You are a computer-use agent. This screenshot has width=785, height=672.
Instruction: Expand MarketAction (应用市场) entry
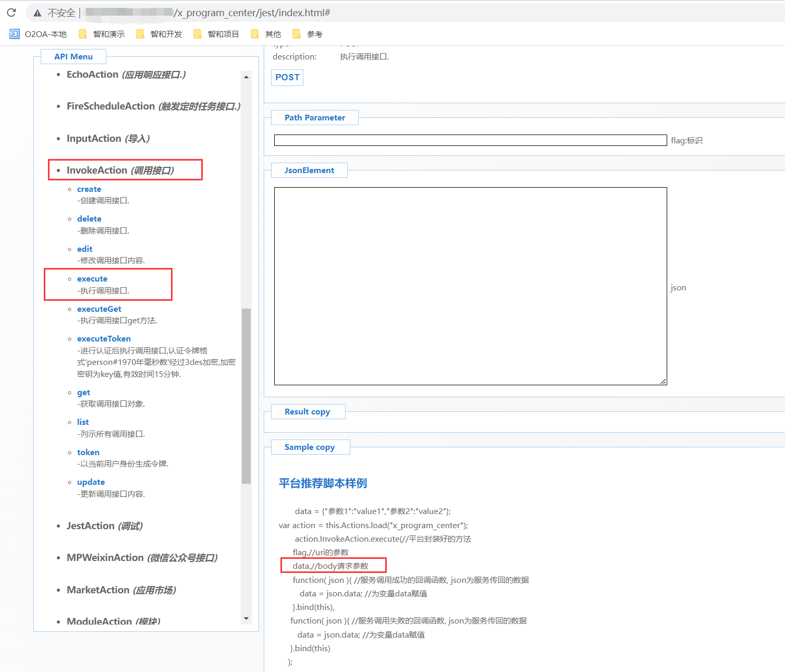[121, 590]
